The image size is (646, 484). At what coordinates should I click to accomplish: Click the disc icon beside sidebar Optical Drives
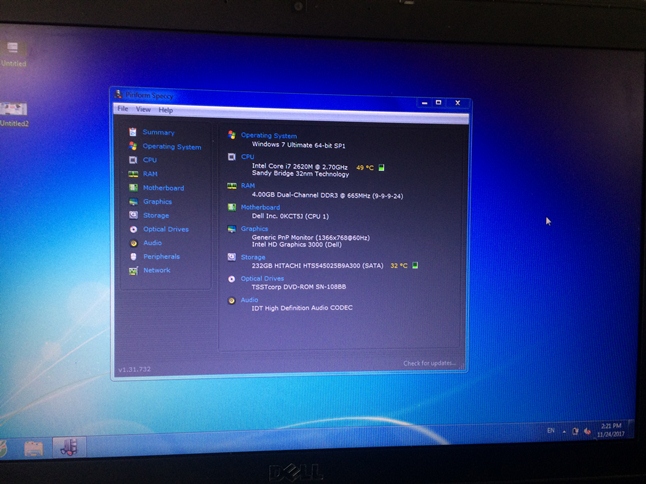click(133, 229)
